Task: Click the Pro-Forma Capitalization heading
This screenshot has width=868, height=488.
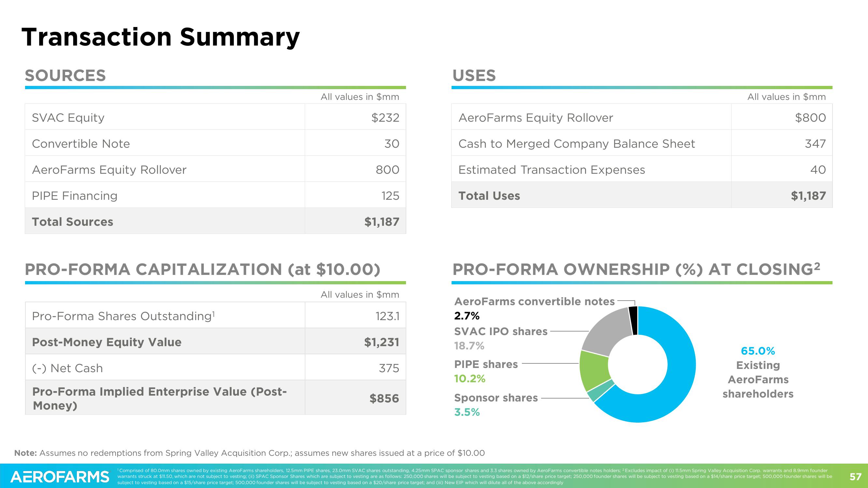Action: point(203,269)
